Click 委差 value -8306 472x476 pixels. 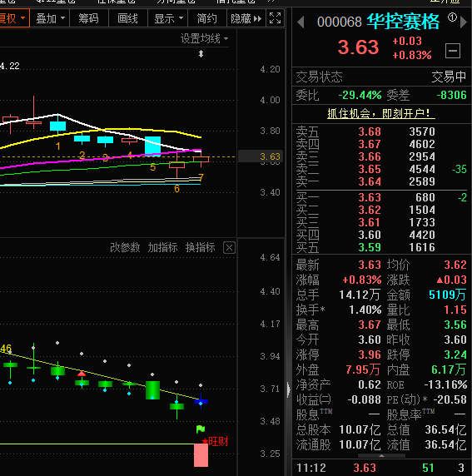[x=451, y=96]
